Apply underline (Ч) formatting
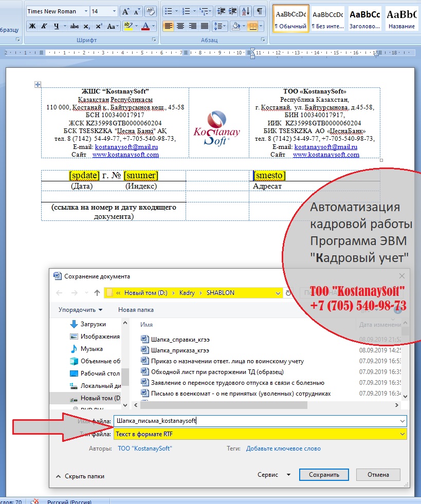421x504 pixels. 56,26
